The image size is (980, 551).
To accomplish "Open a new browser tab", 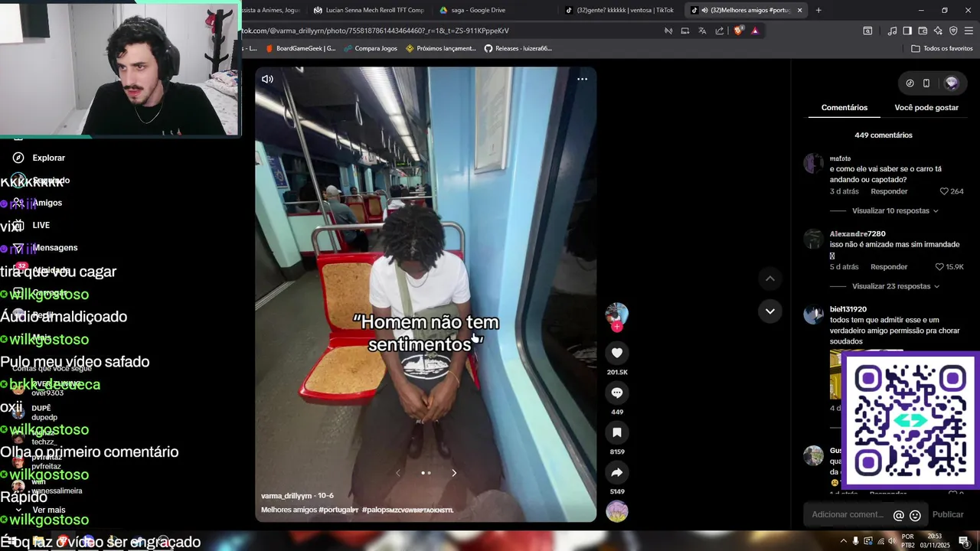I will (818, 10).
